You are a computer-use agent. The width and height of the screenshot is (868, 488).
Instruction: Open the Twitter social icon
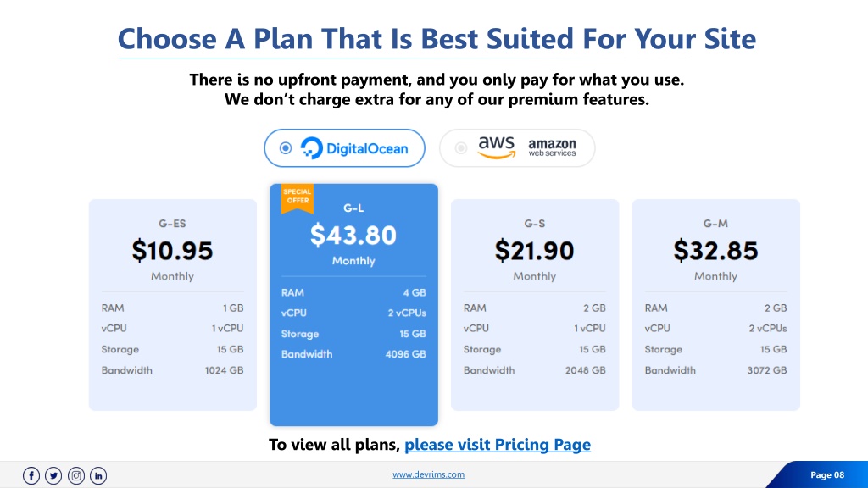tap(53, 475)
